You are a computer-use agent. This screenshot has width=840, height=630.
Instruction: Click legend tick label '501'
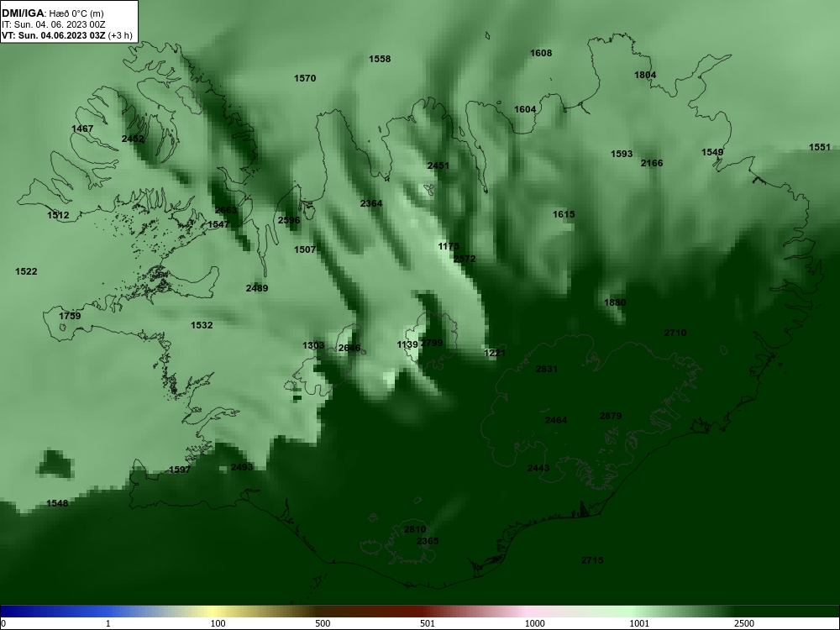pos(428,623)
